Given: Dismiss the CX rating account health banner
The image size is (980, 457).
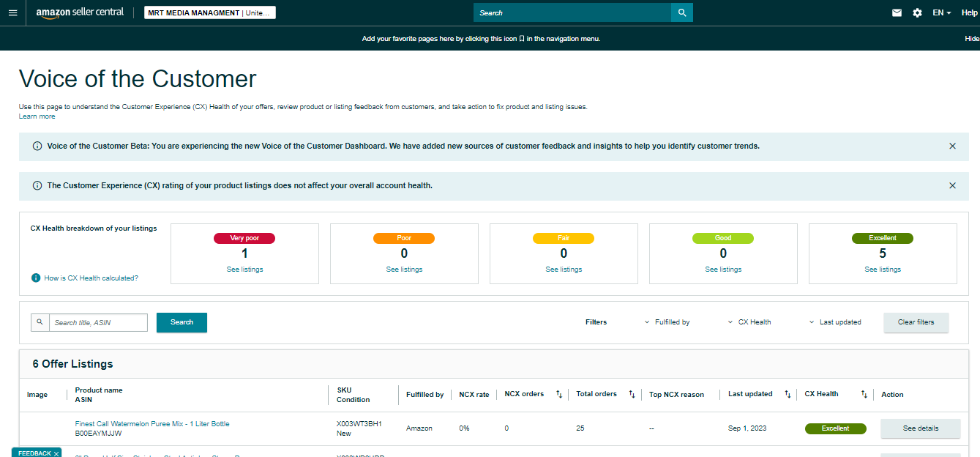Looking at the screenshot, I should point(952,185).
